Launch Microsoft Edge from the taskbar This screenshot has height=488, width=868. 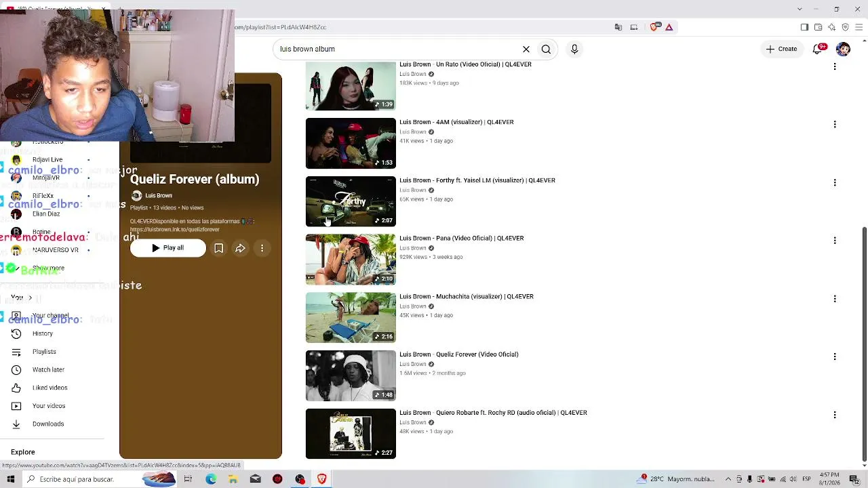211,479
